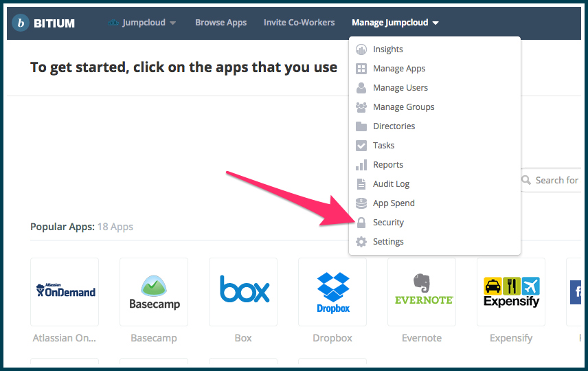Image resolution: width=588 pixels, height=371 pixels.
Task: Collapse the Manage Jumpcloud dropdown menu
Action: pos(394,23)
